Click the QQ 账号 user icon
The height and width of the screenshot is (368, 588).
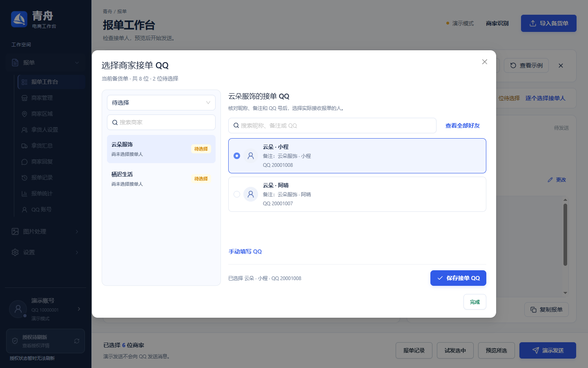(24, 209)
